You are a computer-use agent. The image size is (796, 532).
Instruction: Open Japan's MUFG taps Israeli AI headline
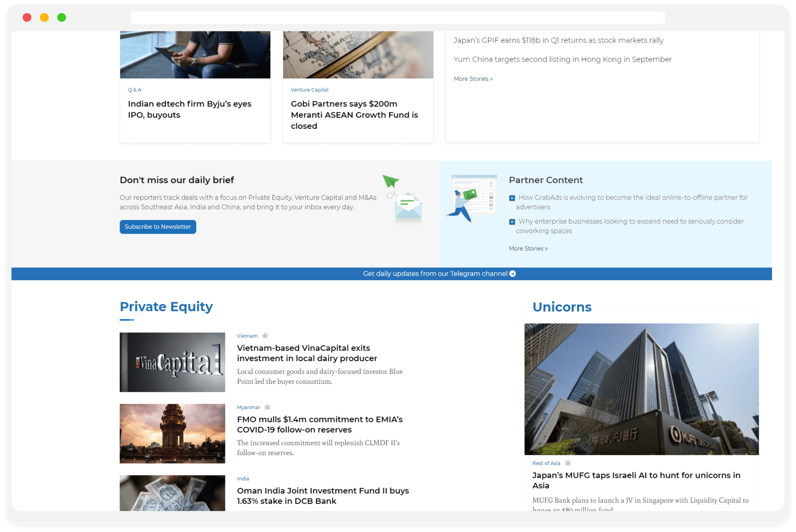636,480
